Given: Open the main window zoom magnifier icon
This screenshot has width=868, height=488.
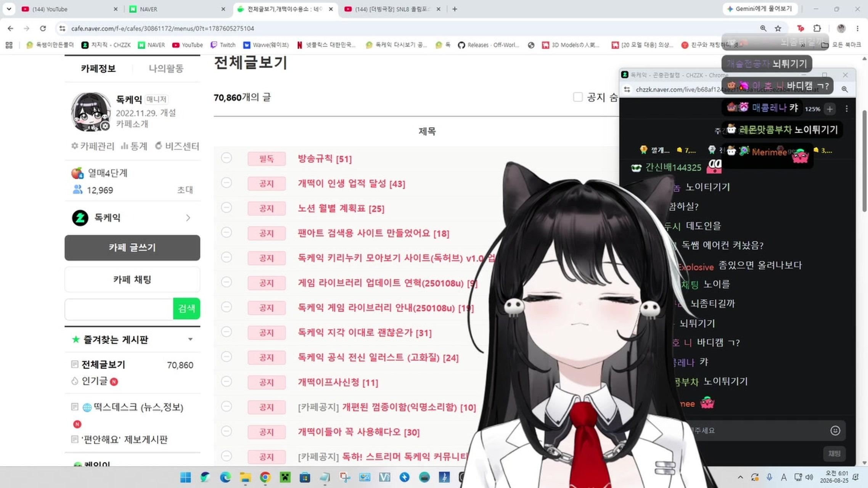Looking at the screenshot, I should 763,28.
